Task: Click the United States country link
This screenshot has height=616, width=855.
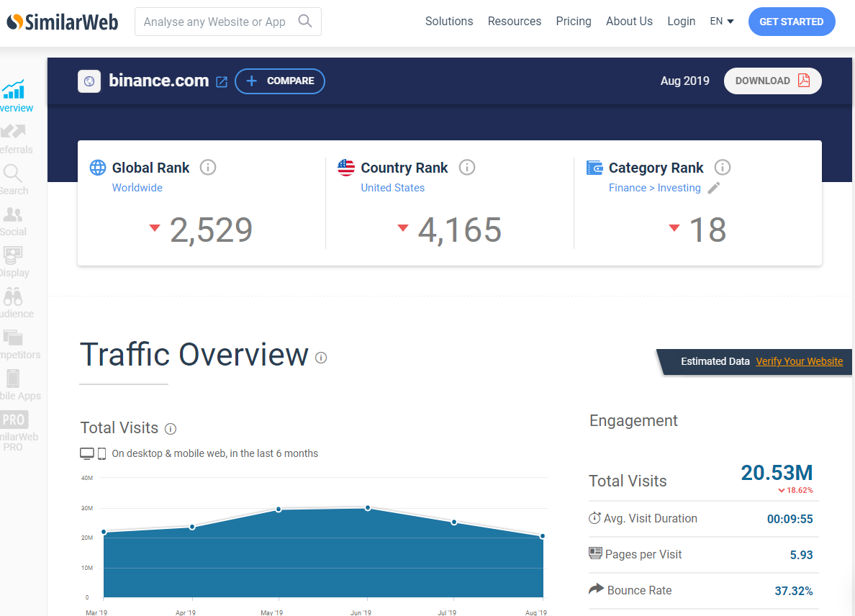Action: [x=393, y=188]
